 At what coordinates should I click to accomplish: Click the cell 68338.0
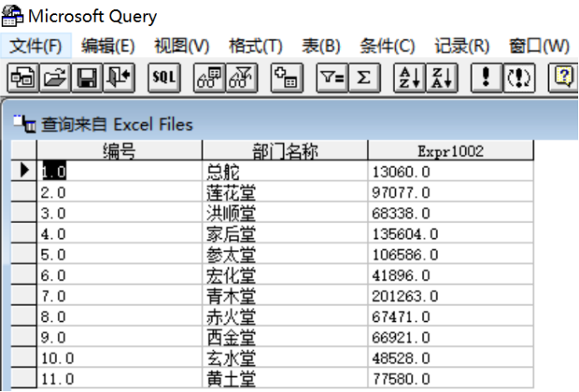point(450,212)
